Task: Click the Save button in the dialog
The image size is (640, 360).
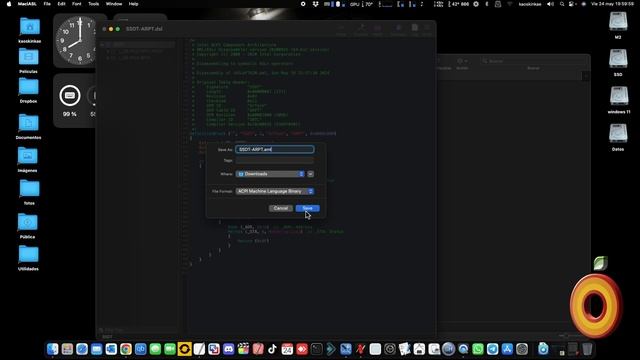Action: click(x=307, y=208)
